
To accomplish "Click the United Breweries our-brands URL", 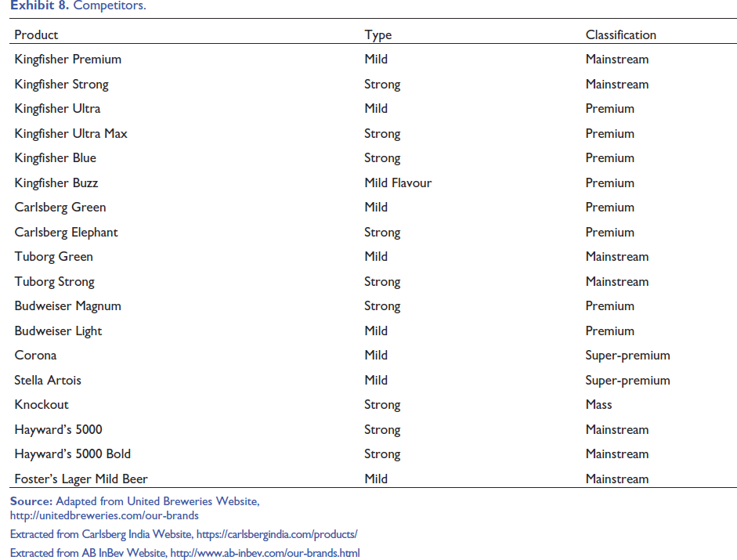I will 104,516.
